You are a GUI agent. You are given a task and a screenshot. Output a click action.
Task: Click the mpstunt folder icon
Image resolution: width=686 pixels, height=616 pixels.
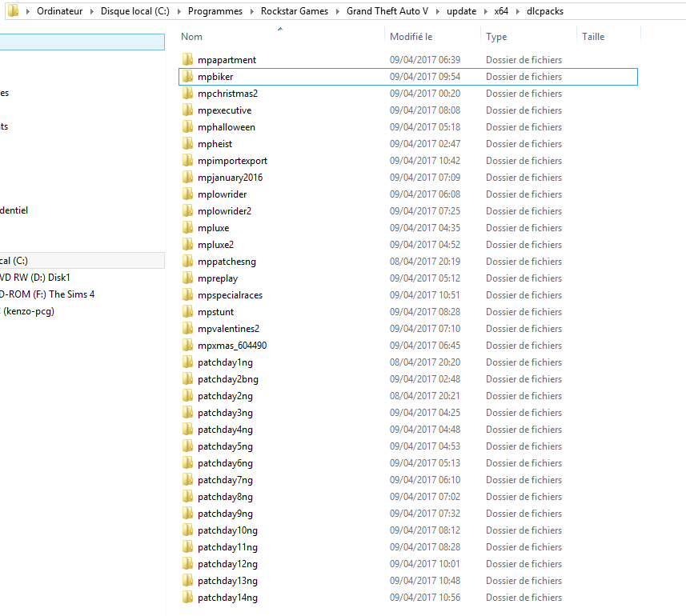(x=187, y=311)
